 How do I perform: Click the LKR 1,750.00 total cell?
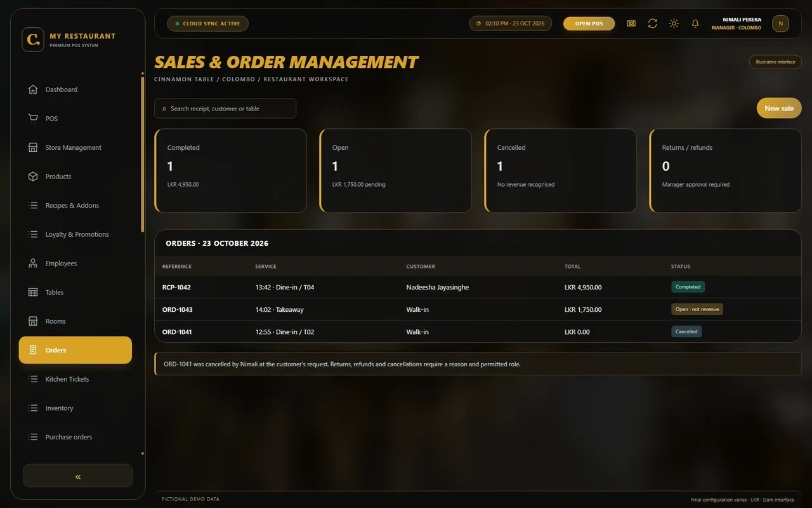(583, 309)
